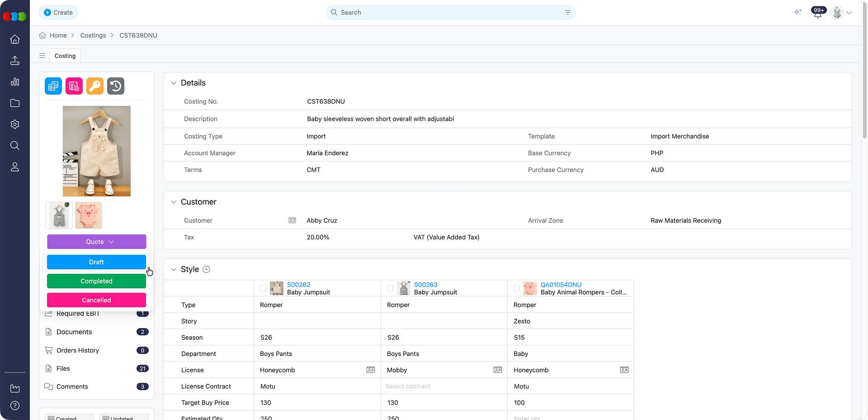Screen dimensions: 868x420
Task: Collapse the Customer section header
Action: click(174, 202)
